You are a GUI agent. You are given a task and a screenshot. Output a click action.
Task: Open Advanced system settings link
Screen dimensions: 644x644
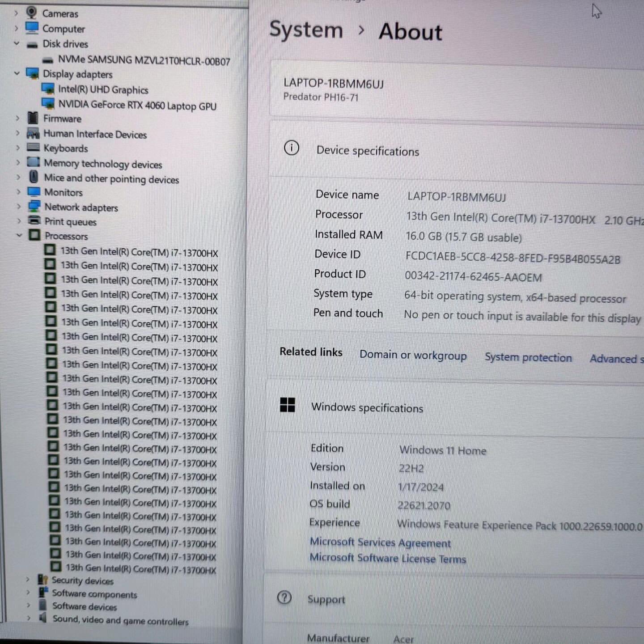[617, 359]
